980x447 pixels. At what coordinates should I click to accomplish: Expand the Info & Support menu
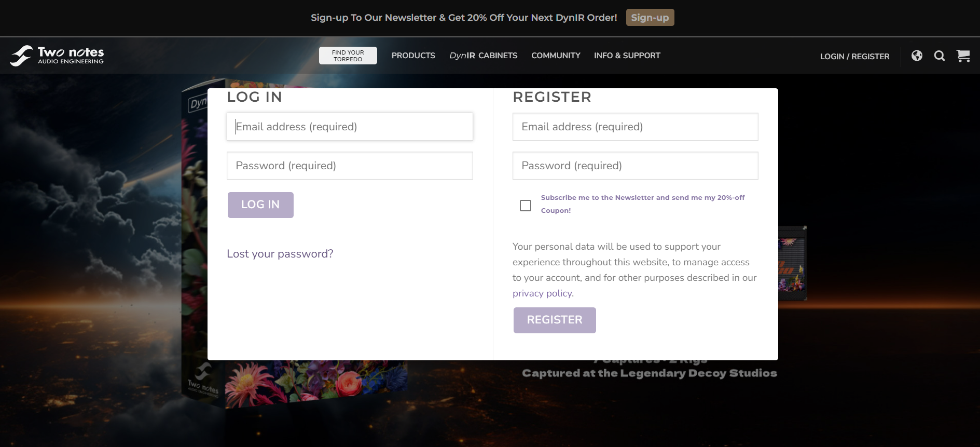(627, 56)
